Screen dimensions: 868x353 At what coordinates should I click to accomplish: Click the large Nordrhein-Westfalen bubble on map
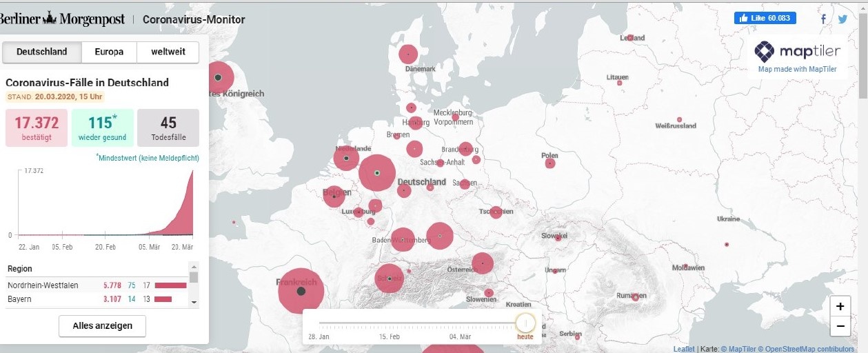tap(377, 172)
